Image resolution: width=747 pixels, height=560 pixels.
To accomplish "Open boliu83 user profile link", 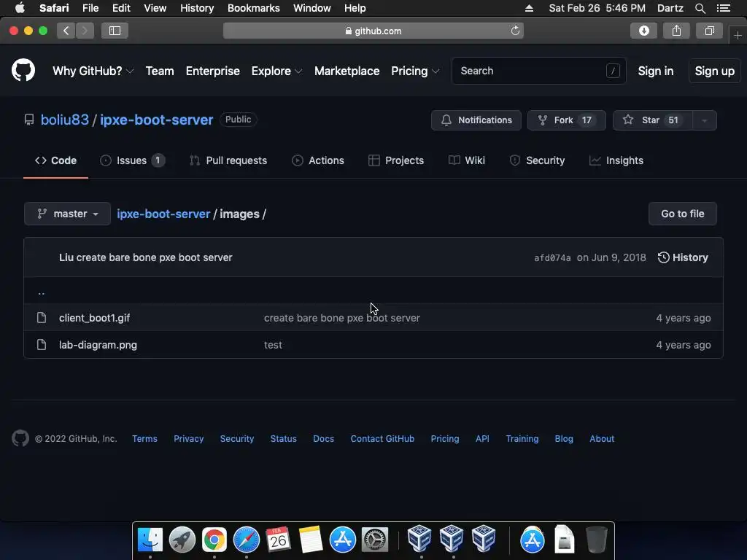I will [65, 120].
